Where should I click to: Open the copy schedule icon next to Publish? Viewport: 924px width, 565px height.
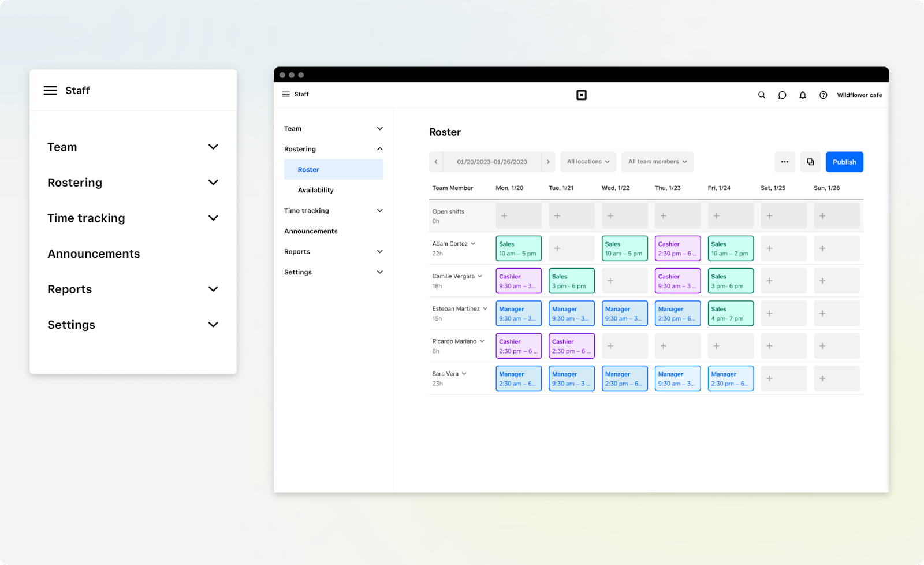[x=810, y=162]
